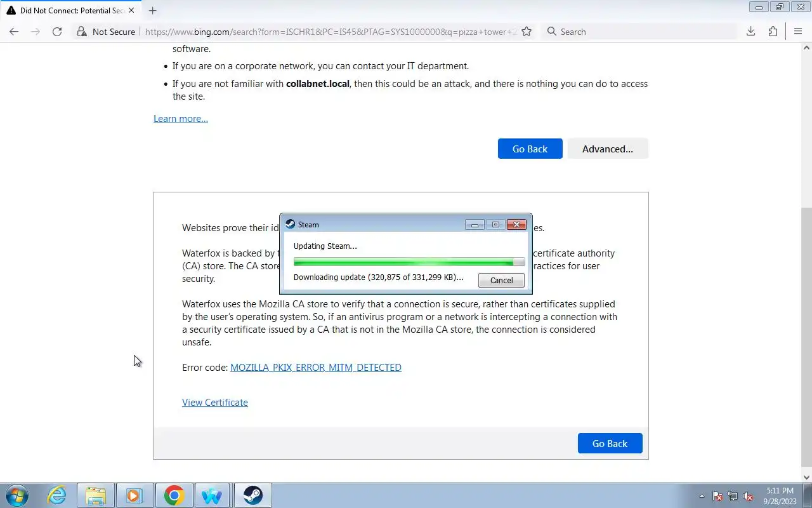Viewport: 812px width, 508px height.
Task: Launch Internet Explorer from taskbar
Action: (x=57, y=495)
